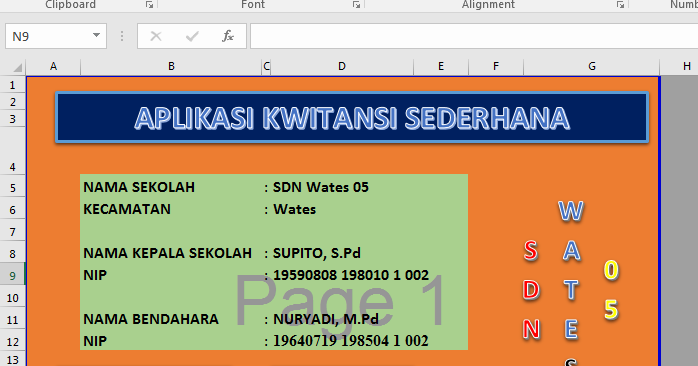
Task: Click the blue letter W WordArt
Action: tap(571, 211)
